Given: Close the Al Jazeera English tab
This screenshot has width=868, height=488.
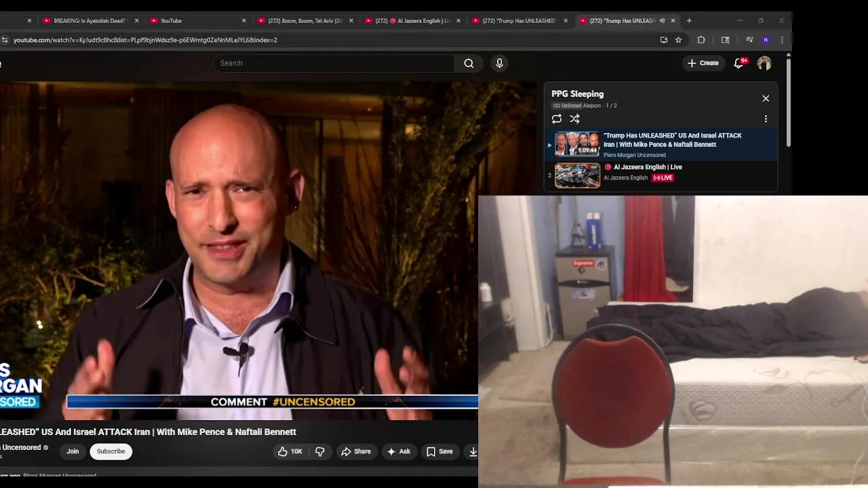Looking at the screenshot, I should [x=458, y=21].
